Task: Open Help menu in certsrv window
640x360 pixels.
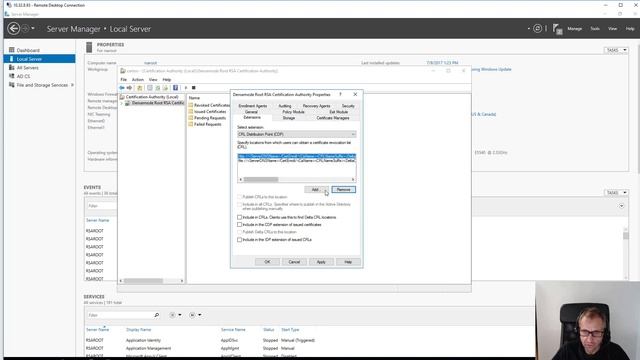Action: click(x=167, y=80)
